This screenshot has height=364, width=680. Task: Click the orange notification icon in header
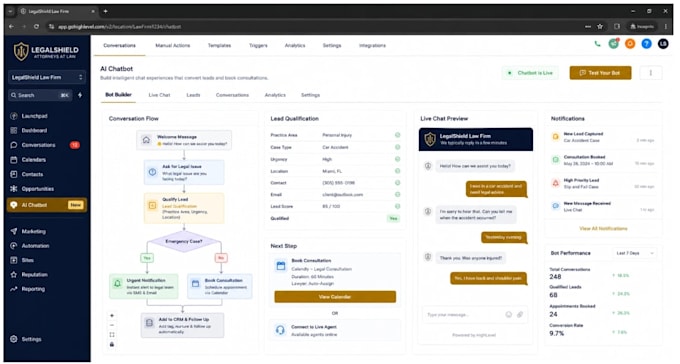pyautogui.click(x=630, y=44)
